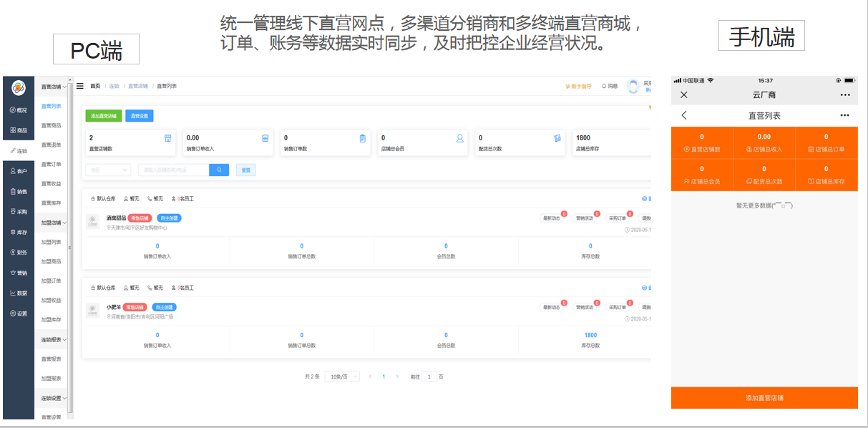
Task: Select 直营列表 in the submenu
Action: point(51,106)
